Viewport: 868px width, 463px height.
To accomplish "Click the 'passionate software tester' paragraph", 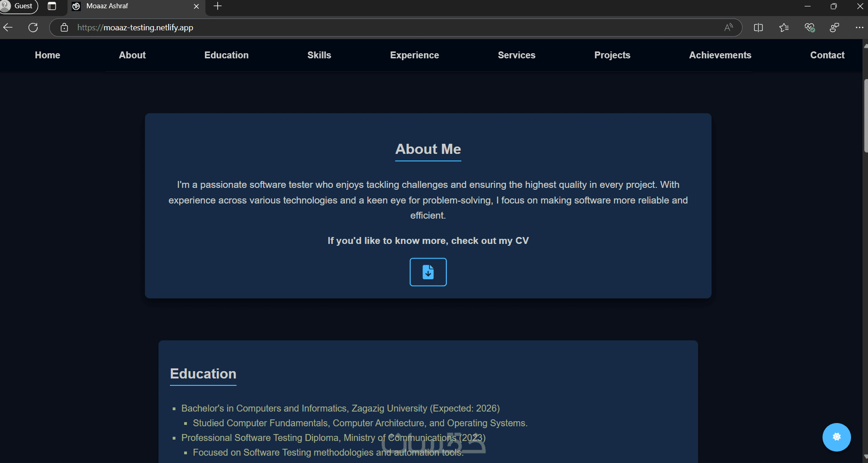I will 428,200.
